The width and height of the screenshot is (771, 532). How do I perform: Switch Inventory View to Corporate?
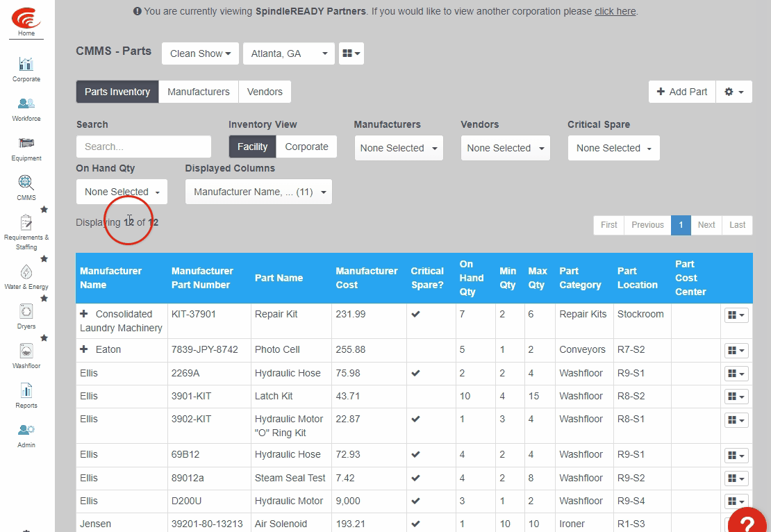coord(306,147)
